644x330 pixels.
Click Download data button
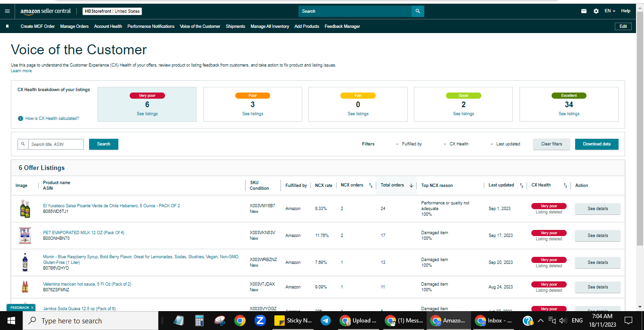coord(597,144)
